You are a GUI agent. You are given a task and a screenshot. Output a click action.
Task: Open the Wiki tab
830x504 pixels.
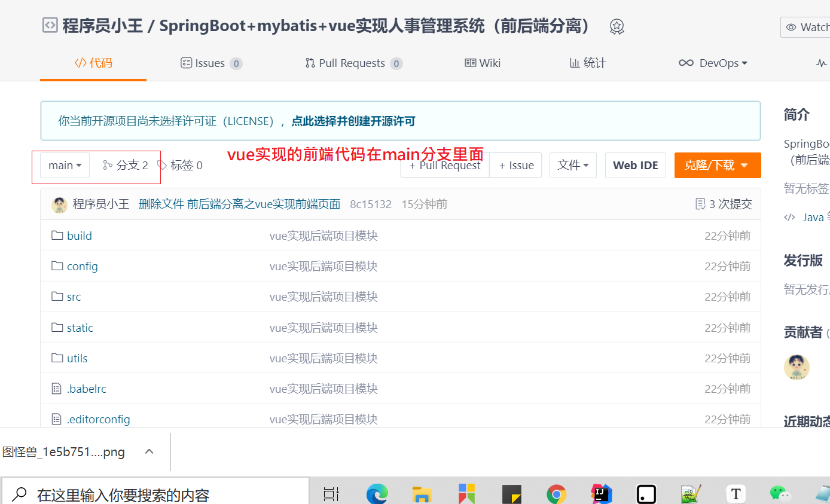pyautogui.click(x=483, y=63)
